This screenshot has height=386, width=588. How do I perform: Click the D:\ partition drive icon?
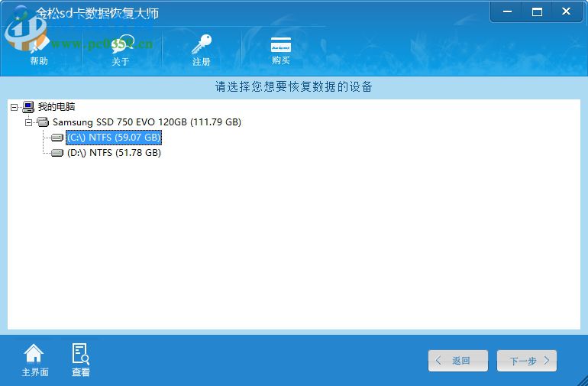(57, 153)
